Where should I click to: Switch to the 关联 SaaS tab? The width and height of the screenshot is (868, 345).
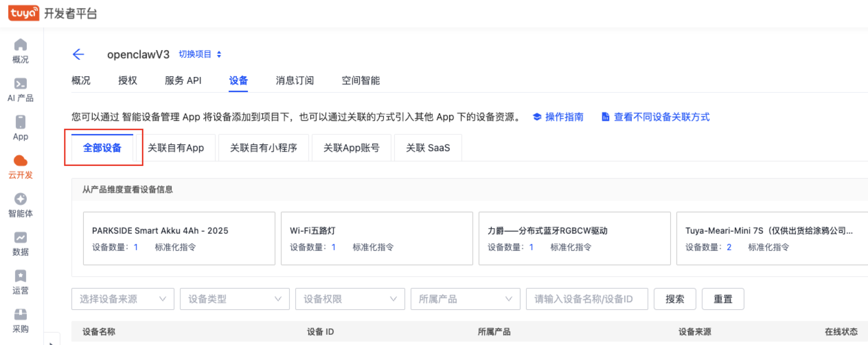pos(427,148)
